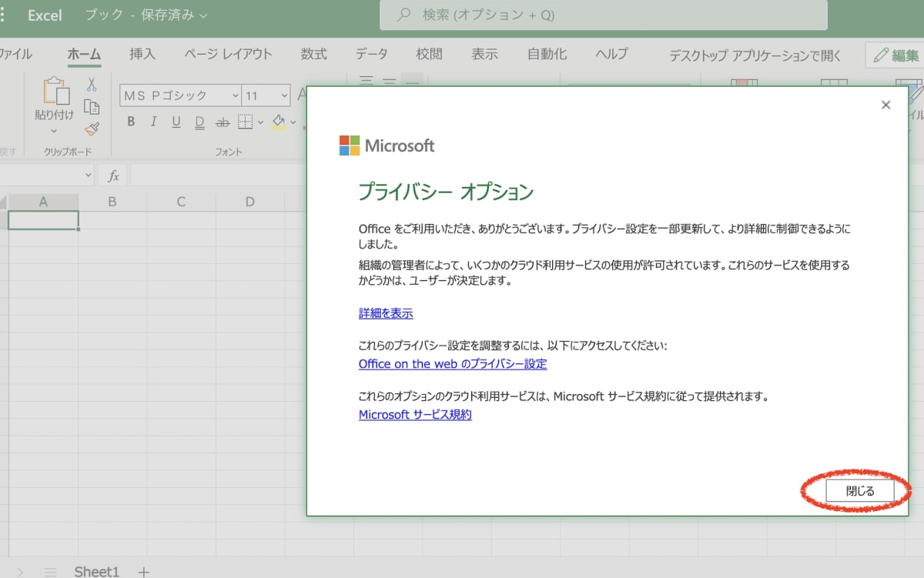The height and width of the screenshot is (578, 924).
Task: Click the fx insert function button
Action: coord(113,176)
